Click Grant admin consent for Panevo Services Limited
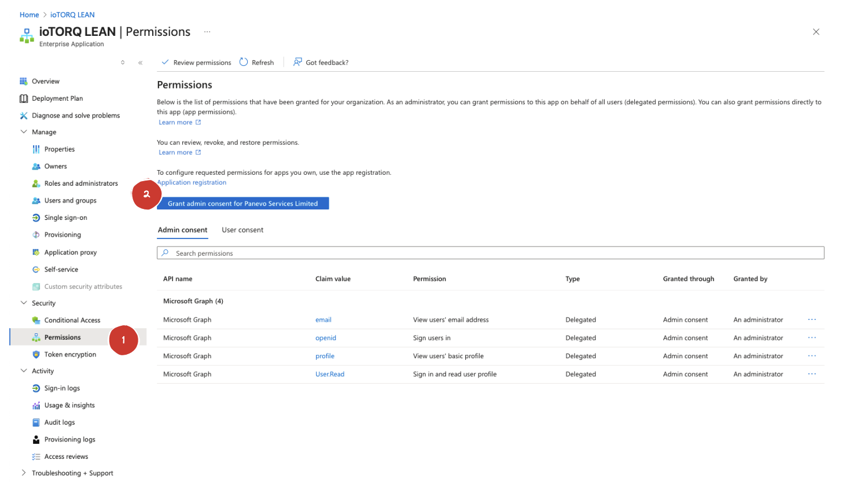Viewport: 864px width, 504px height. (x=243, y=203)
